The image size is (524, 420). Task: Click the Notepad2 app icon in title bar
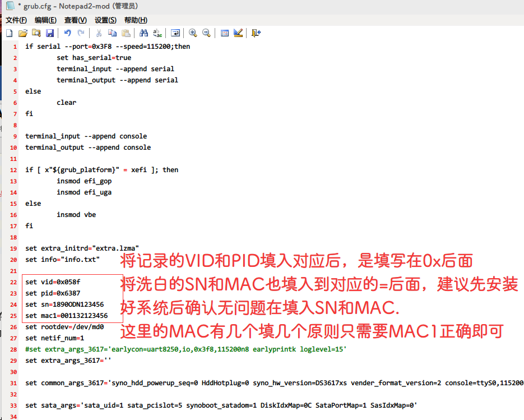tap(10, 6)
